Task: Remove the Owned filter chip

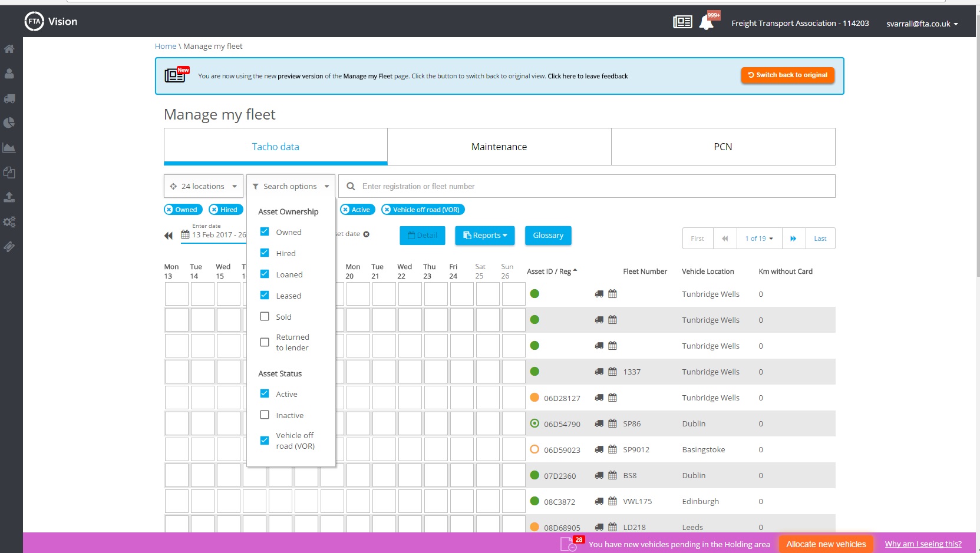Action: (169, 210)
